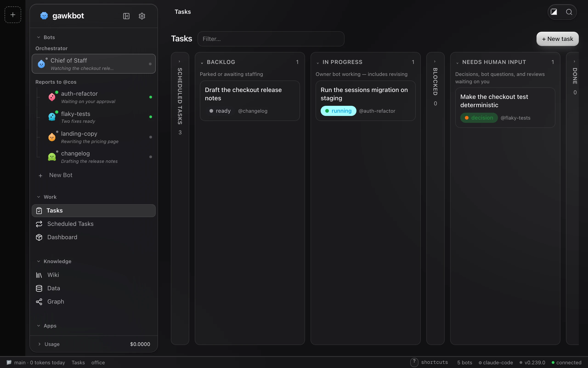Click the Scheduled Tasks repeat icon
Image resolution: width=588 pixels, height=368 pixels.
pyautogui.click(x=39, y=224)
